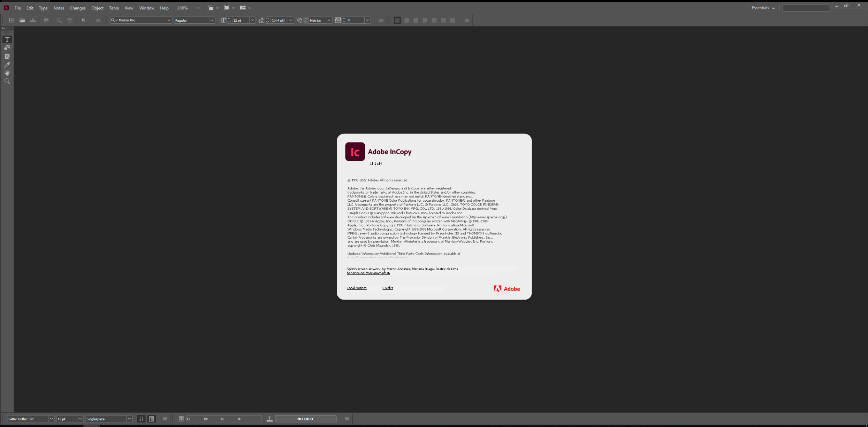
Task: Click the Find magnifier icon in command bar
Action: click(x=59, y=20)
